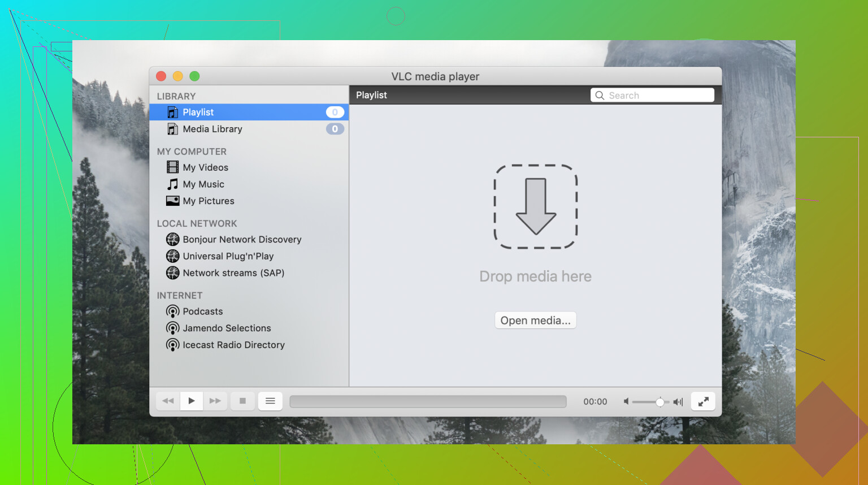Viewport: 868px width, 485px height.
Task: Start playback with the Play button
Action: click(x=192, y=401)
